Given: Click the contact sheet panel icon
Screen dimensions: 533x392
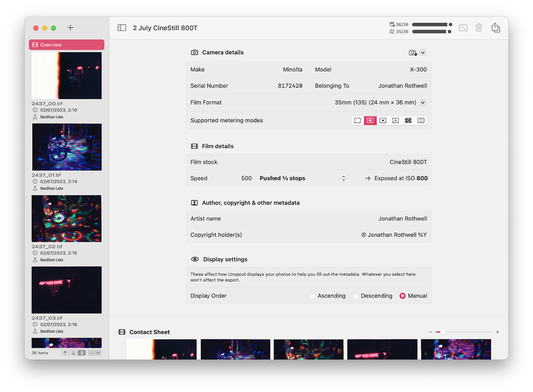Looking at the screenshot, I should [x=122, y=332].
